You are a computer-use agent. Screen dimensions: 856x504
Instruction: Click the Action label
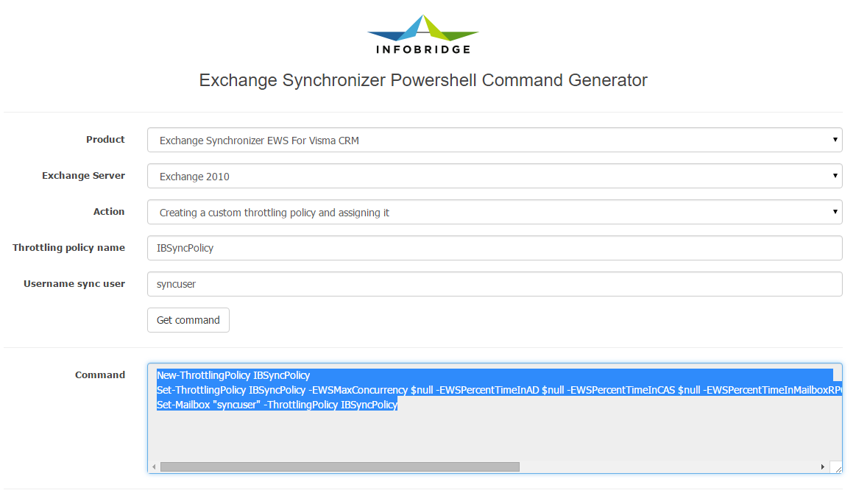pyautogui.click(x=109, y=212)
